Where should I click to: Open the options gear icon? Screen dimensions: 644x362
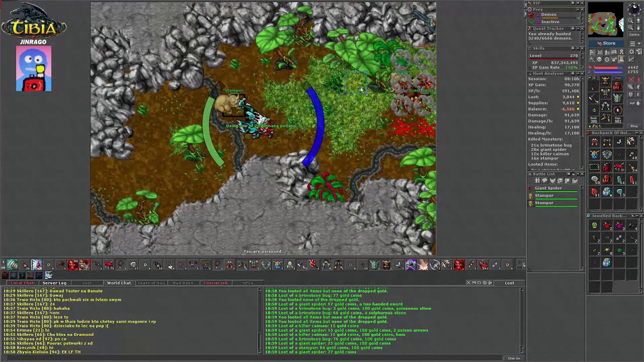[x=631, y=52]
